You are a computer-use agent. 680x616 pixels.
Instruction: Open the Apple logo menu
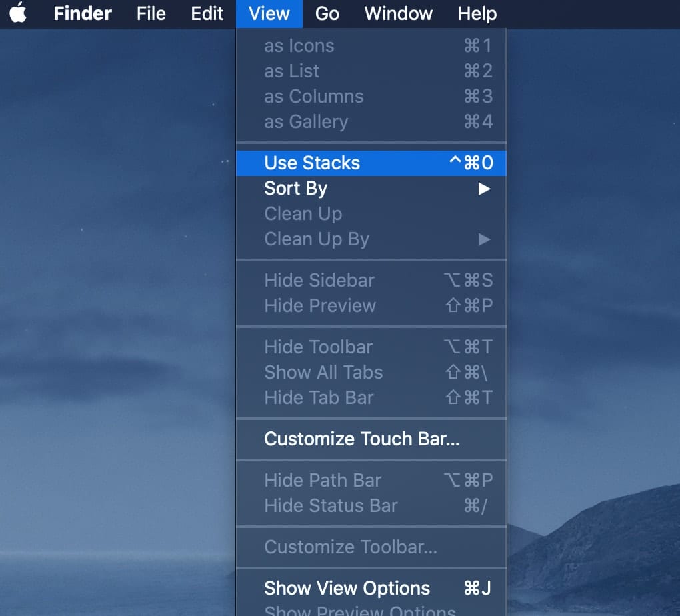click(x=18, y=13)
